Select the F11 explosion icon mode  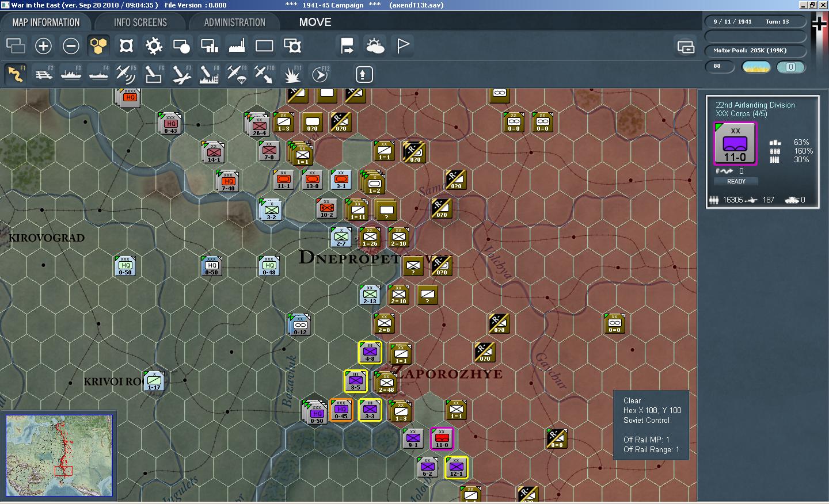coord(292,74)
